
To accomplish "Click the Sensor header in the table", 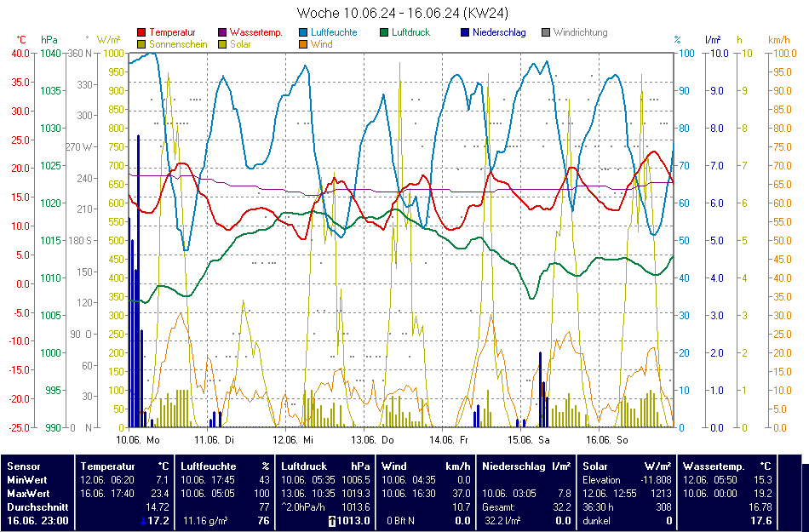I will coord(24,466).
